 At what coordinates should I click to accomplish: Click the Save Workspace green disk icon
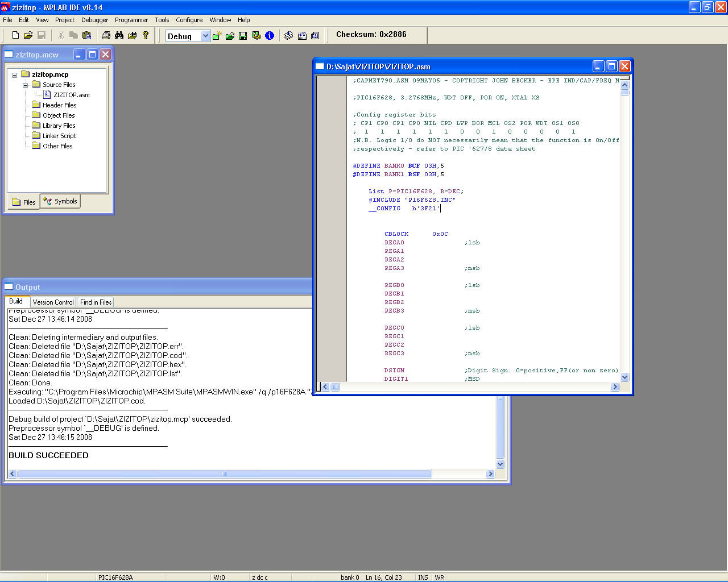243,36
